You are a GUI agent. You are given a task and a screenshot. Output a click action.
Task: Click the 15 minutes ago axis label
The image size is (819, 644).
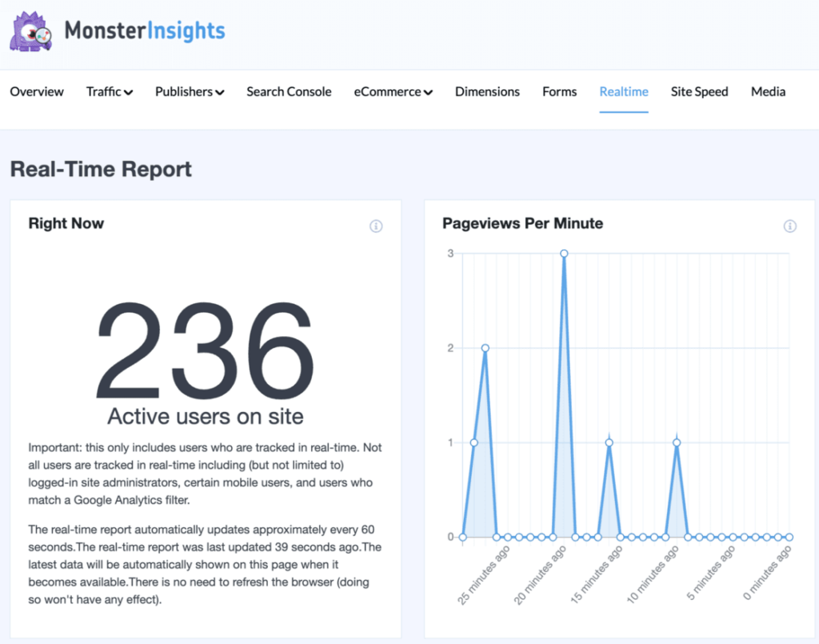[x=597, y=576]
